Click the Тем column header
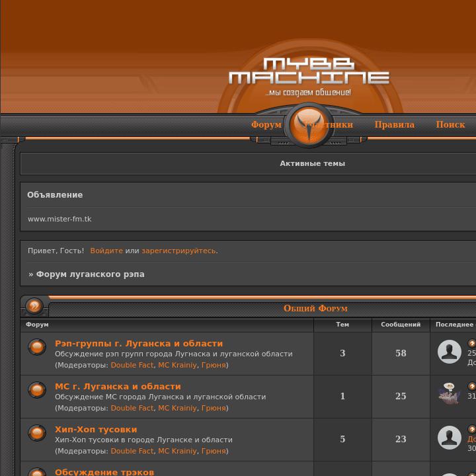 coord(342,325)
